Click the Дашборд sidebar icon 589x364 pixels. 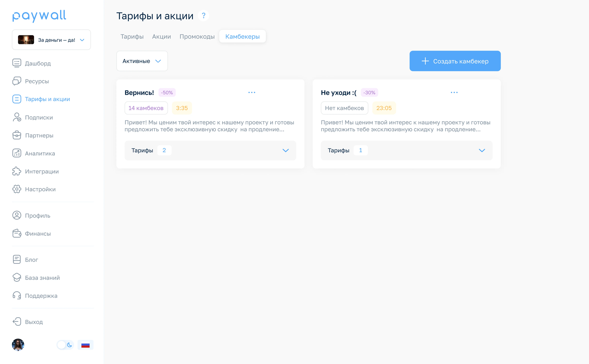pyautogui.click(x=17, y=63)
